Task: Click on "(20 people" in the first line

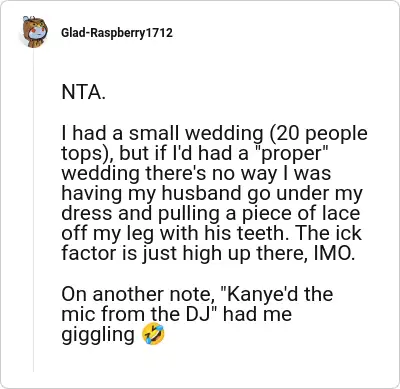Action: 318,134
